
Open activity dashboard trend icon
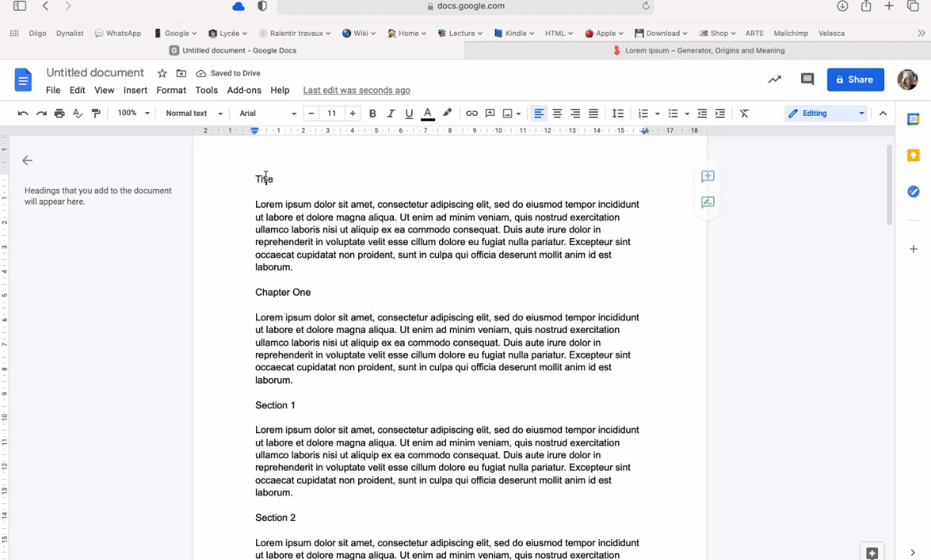pos(775,79)
